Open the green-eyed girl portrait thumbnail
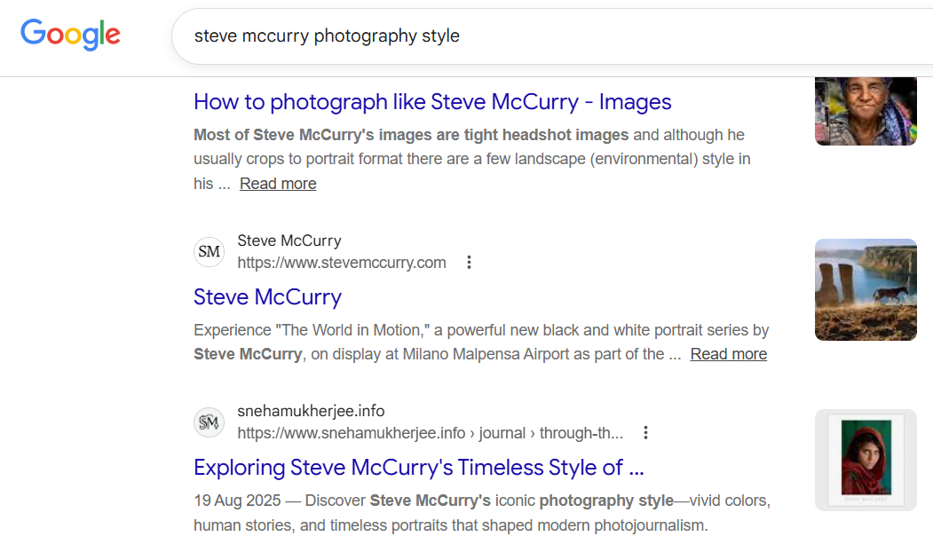933x560 pixels. (x=865, y=460)
